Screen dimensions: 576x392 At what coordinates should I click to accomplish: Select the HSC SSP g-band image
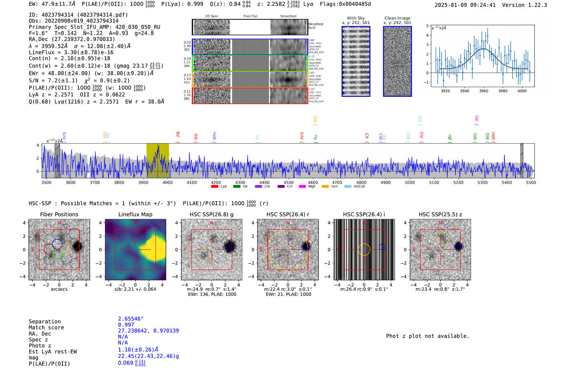211,250
